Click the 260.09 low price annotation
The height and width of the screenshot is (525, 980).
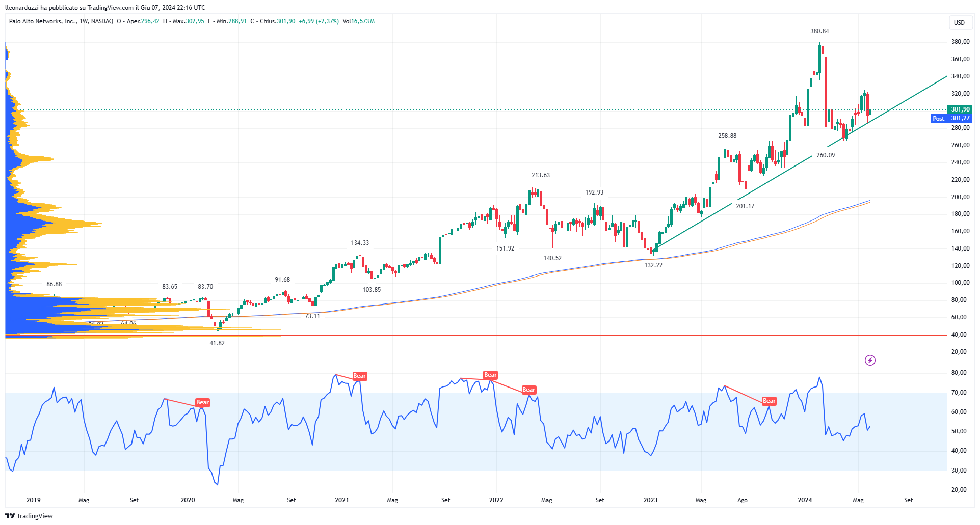tap(826, 155)
